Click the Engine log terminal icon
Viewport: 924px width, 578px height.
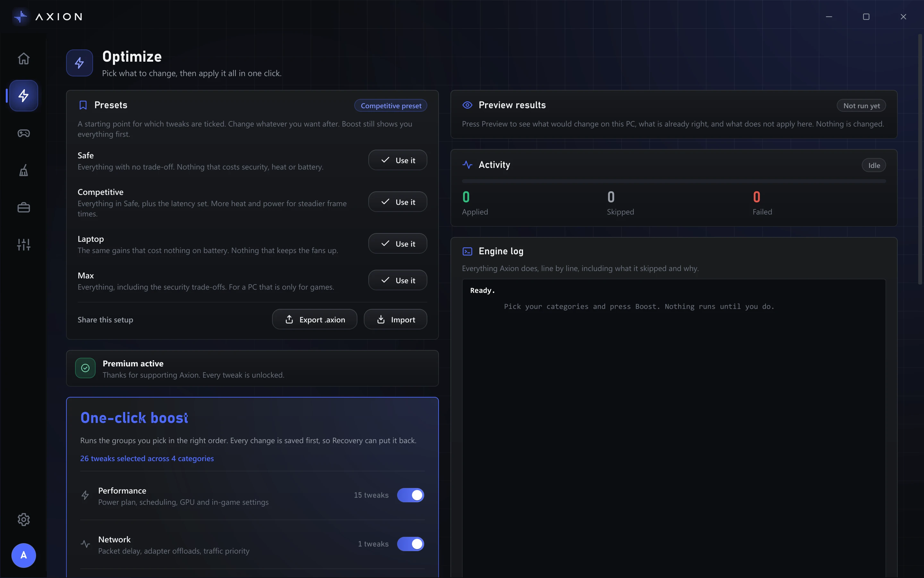click(467, 251)
